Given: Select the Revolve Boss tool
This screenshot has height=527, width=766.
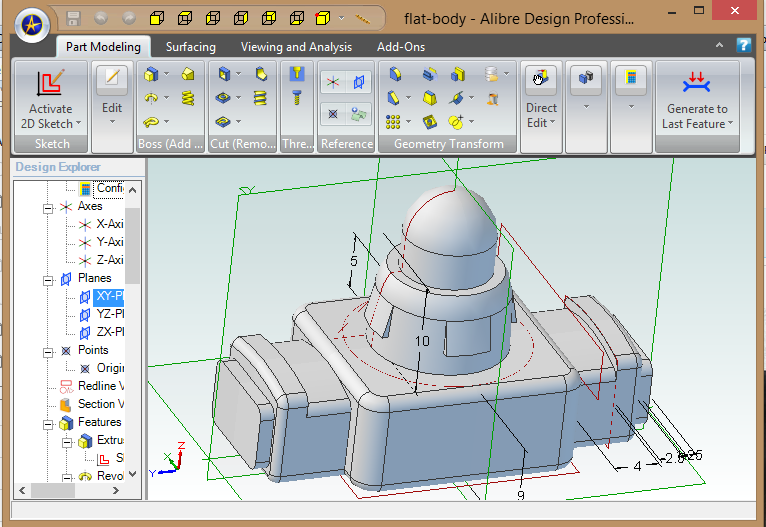Looking at the screenshot, I should [x=151, y=98].
